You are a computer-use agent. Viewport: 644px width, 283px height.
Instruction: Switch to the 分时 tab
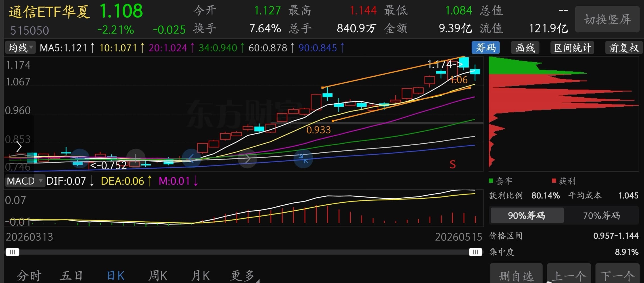29,276
